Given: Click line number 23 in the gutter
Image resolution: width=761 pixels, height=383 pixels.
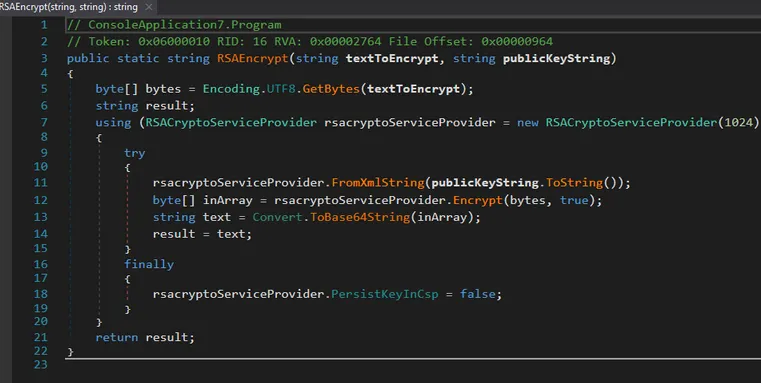Looking at the screenshot, I should coord(41,365).
